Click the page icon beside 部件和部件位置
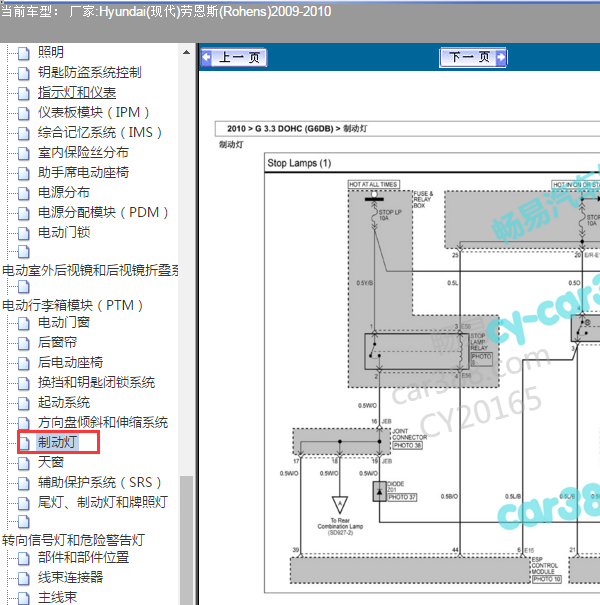 click(x=24, y=559)
